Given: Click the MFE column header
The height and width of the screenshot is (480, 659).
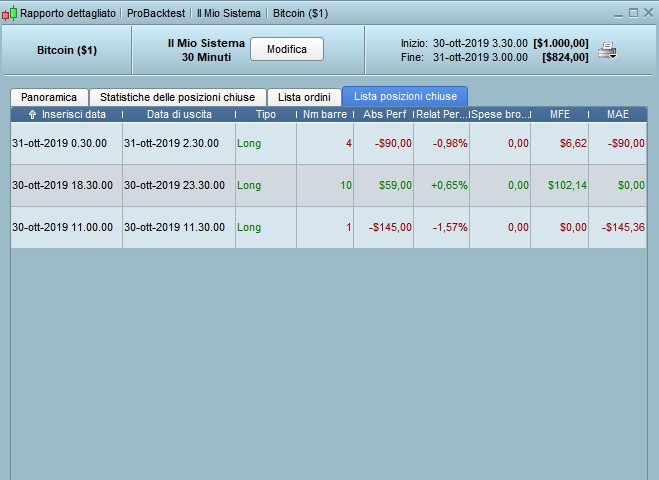Looking at the screenshot, I should point(560,114).
